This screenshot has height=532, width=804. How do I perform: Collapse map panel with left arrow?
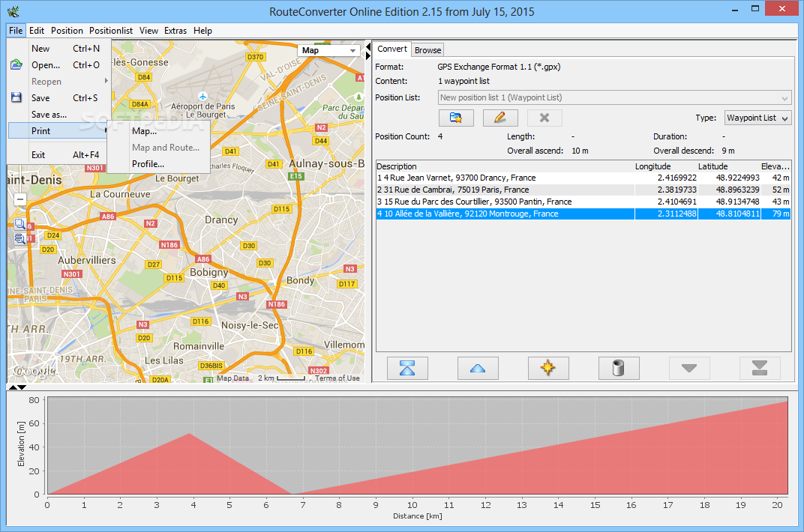[367, 47]
